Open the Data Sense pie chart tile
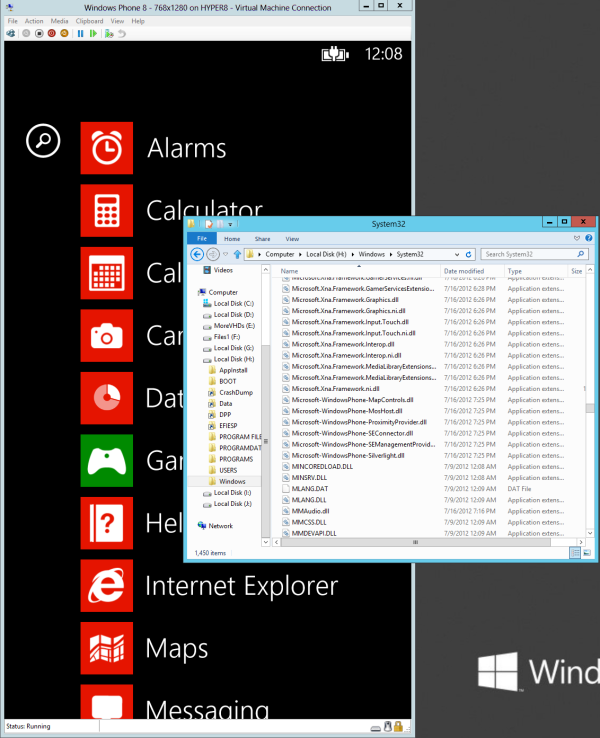Screen dimensions: 600x738 tap(106, 398)
